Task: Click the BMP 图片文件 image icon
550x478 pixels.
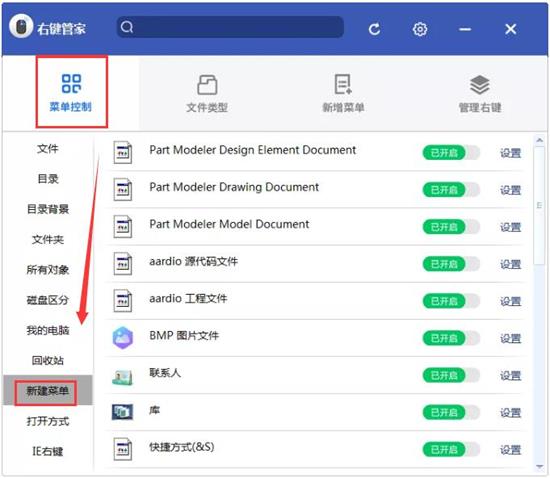Action: (122, 338)
